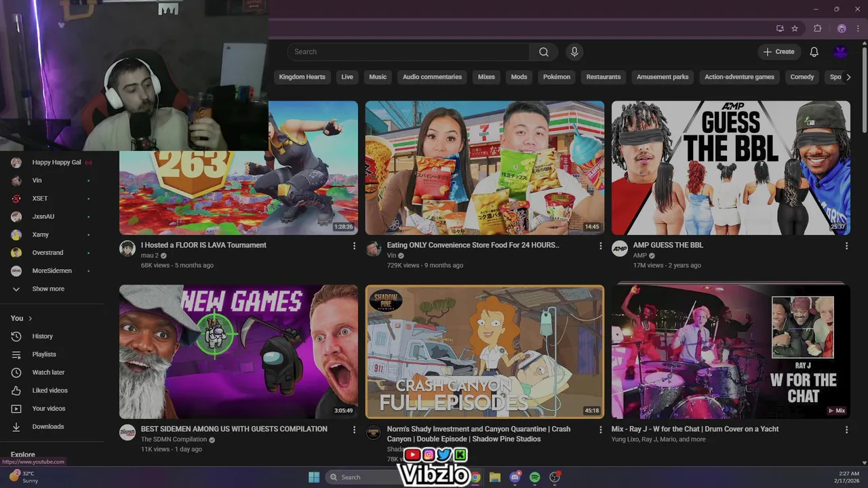Select the Audio commentaries chip
This screenshot has height=488, width=868.
pyautogui.click(x=432, y=77)
